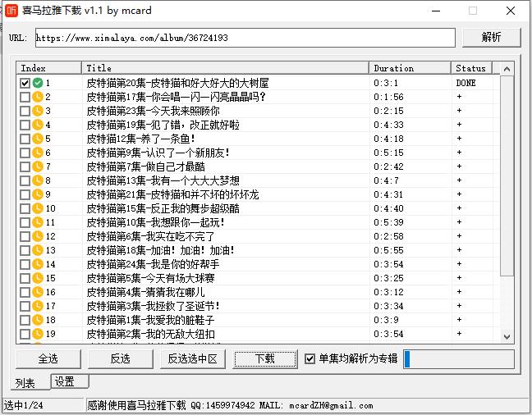
Task: Click into the URL input field
Action: pos(245,38)
